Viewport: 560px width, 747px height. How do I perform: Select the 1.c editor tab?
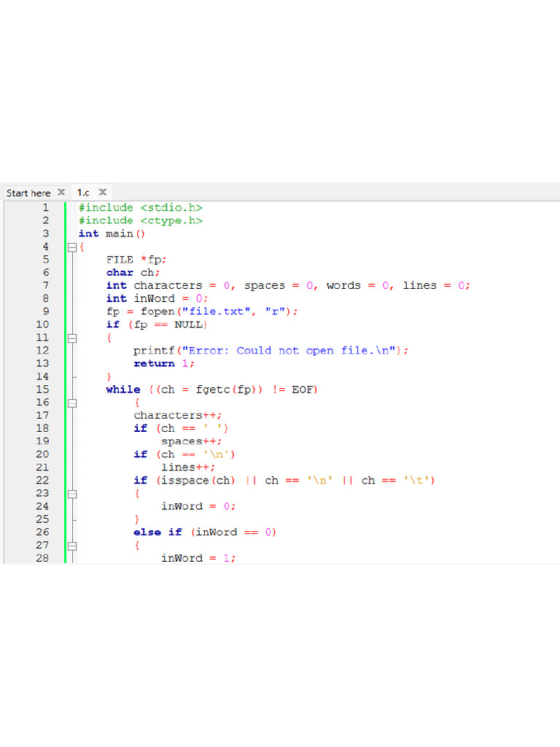tap(83, 193)
